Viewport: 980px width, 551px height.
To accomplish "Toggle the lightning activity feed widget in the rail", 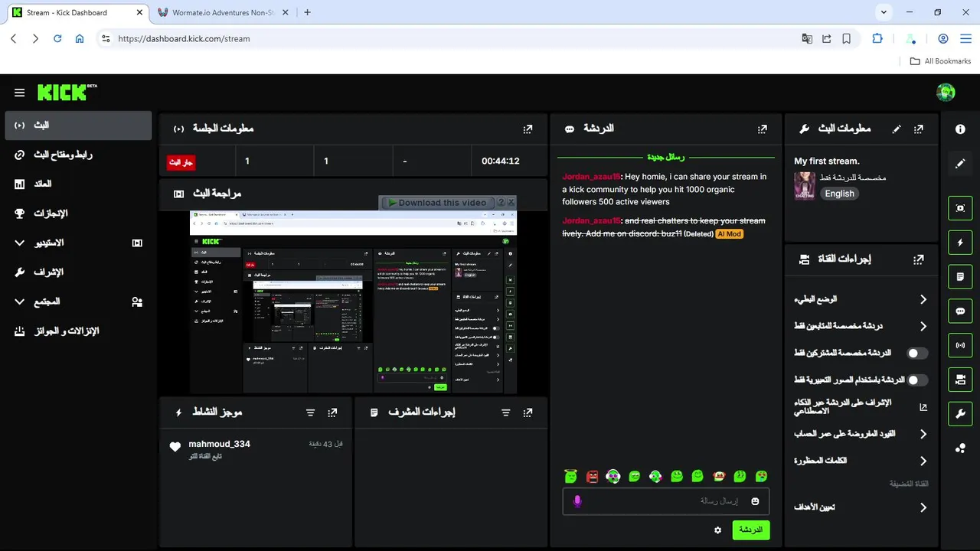I will click(960, 243).
